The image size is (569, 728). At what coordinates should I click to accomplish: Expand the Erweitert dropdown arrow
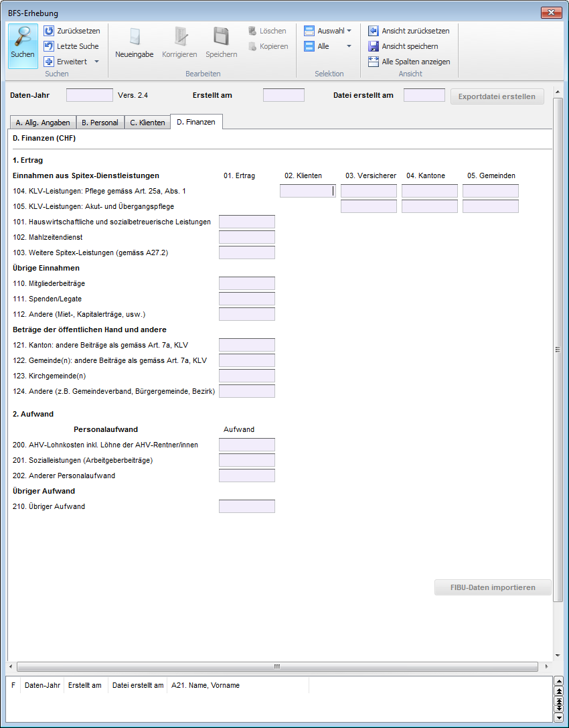[96, 62]
